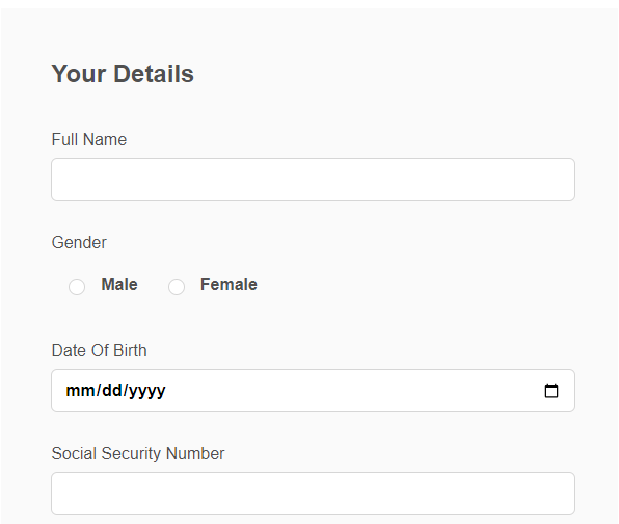Click the Full Name field label
Screen dimensions: 619x524
pos(89,139)
